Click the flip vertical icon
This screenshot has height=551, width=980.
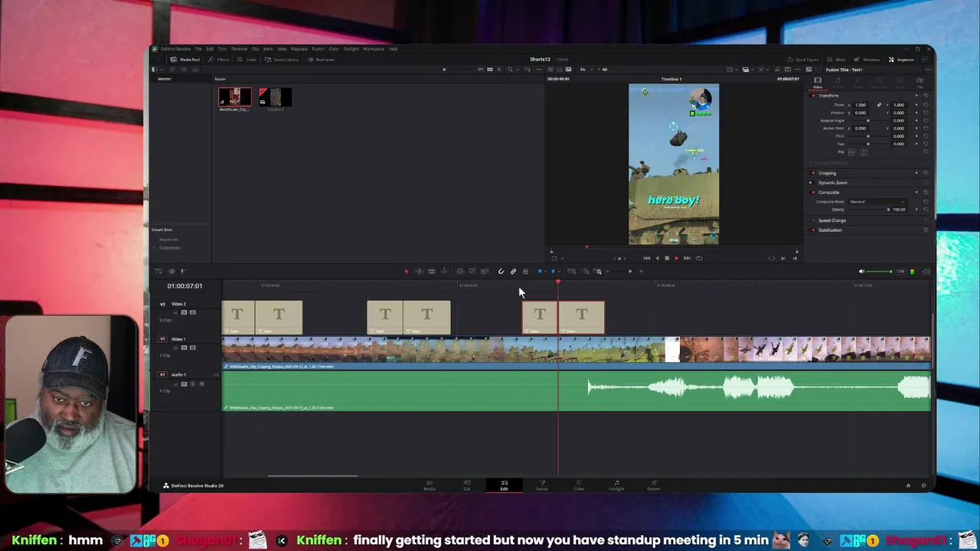coord(864,152)
